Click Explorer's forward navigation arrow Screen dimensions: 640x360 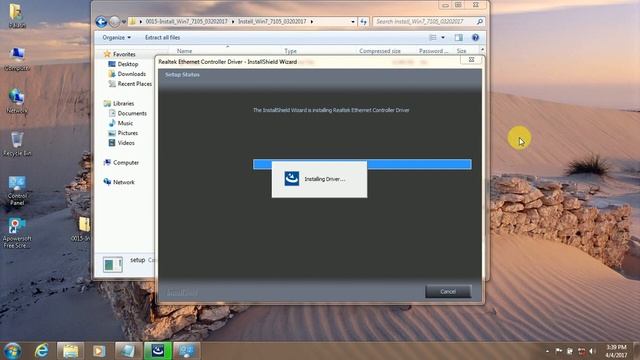(114, 22)
